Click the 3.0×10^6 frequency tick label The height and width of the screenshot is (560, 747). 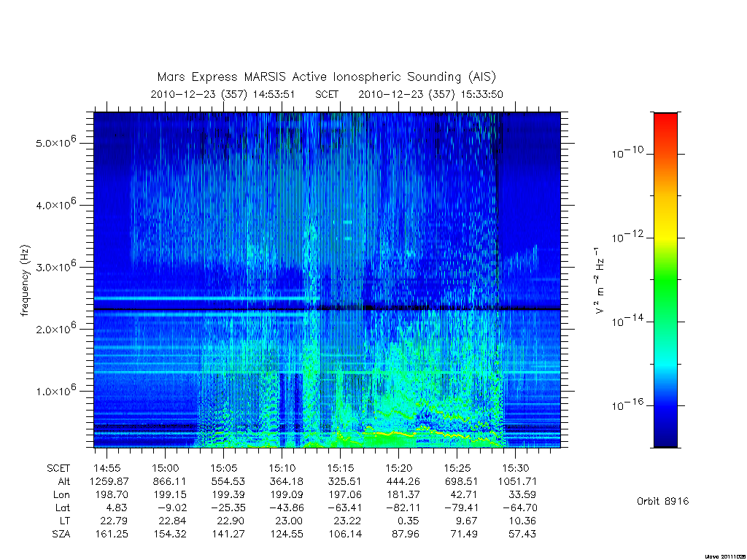(55, 266)
